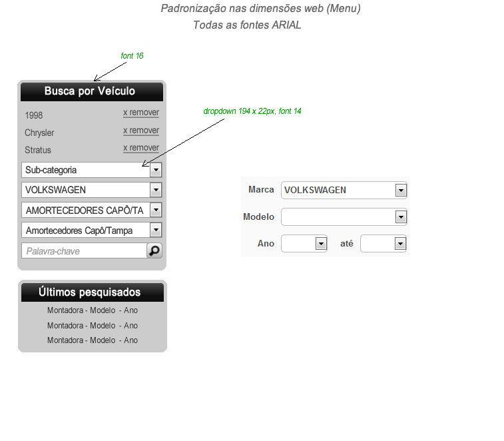This screenshot has width=504, height=441.
Task: Open the uppercase AMORTECEDORES CAPÔ/TA dropdown
Action: [x=92, y=211]
